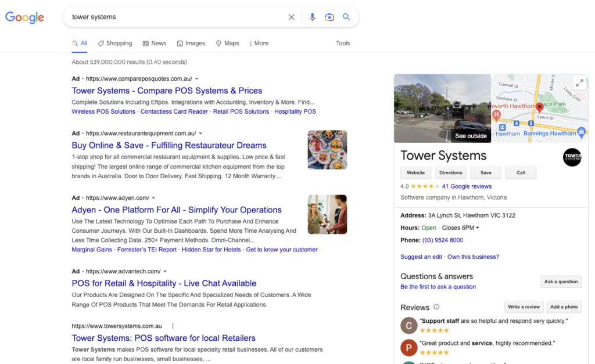Open the 41 Google reviews link
Viewport: 595px width, 364px height.
467,186
